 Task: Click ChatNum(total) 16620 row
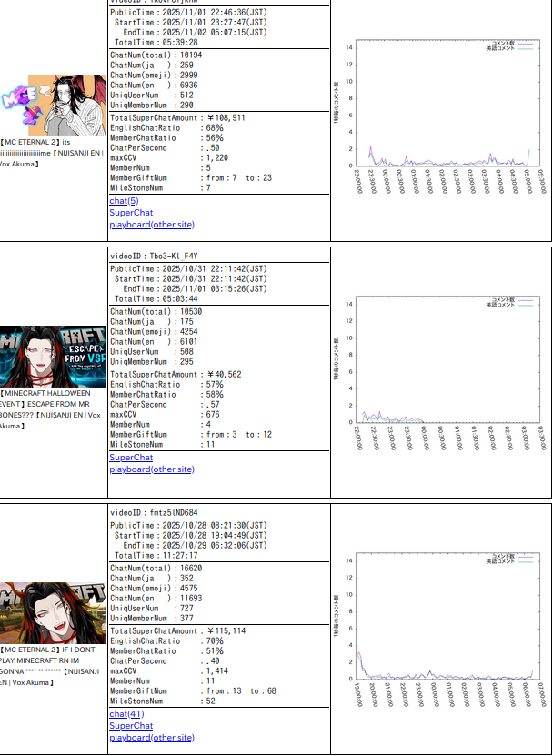click(x=156, y=568)
